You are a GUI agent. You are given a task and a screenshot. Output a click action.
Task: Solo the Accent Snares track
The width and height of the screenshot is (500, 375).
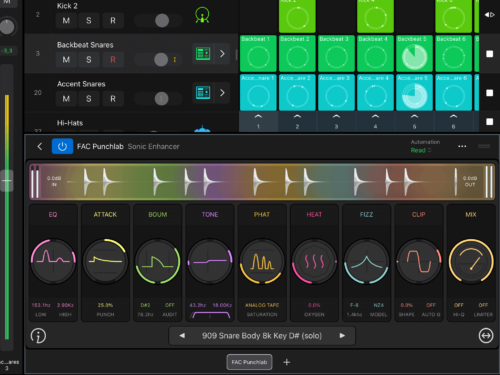[89, 99]
